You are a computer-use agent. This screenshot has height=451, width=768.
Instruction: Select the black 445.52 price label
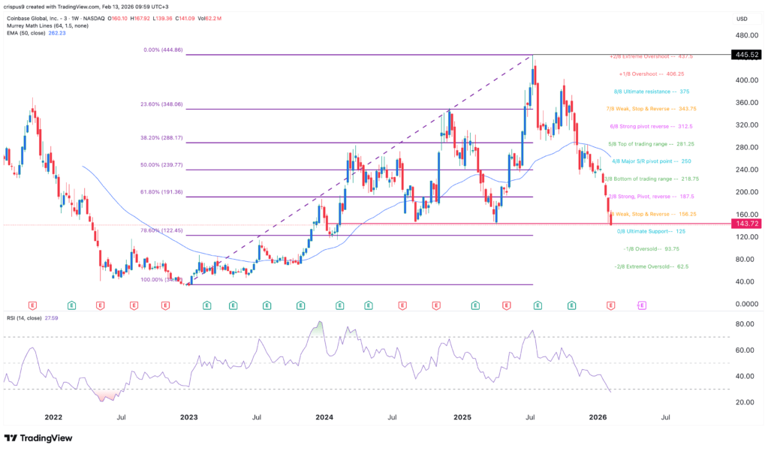tap(746, 55)
